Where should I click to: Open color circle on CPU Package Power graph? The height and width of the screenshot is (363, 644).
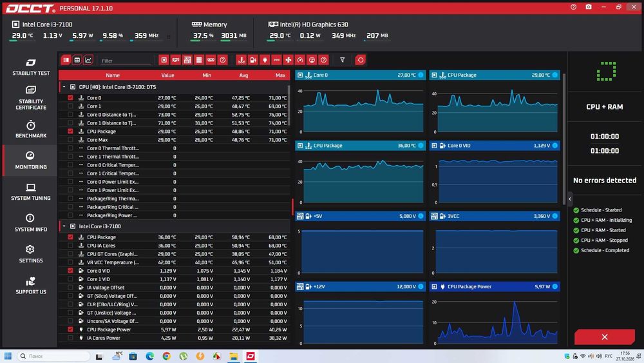tap(555, 286)
